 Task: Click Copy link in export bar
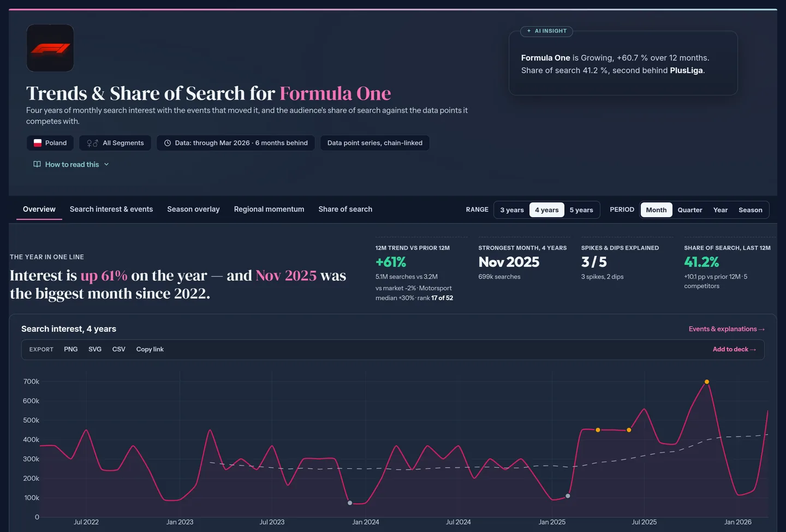click(150, 349)
